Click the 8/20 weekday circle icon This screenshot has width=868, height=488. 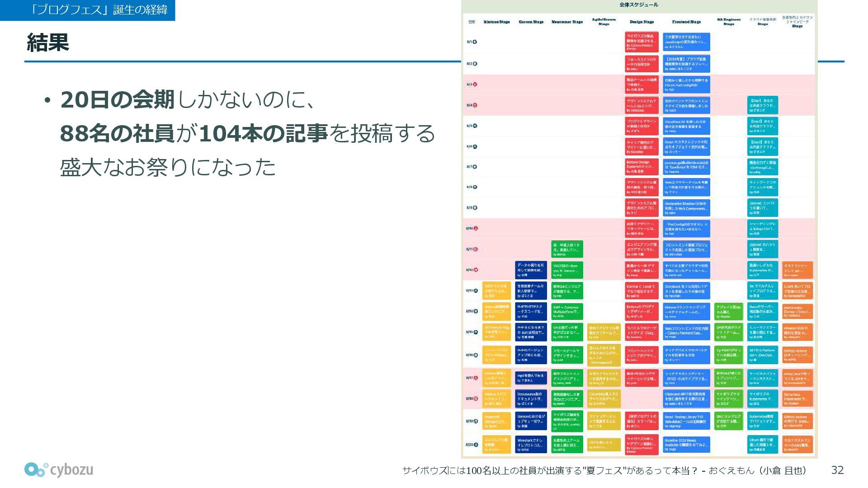coord(476,445)
